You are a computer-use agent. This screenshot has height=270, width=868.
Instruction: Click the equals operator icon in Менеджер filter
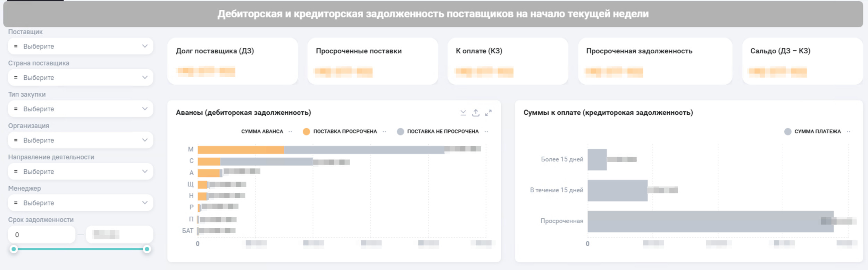tap(16, 203)
